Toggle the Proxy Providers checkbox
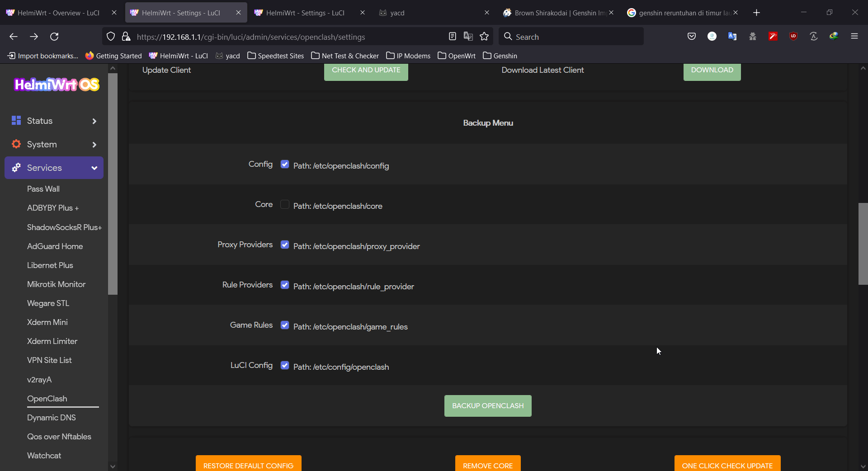The height and width of the screenshot is (471, 868). (x=285, y=245)
